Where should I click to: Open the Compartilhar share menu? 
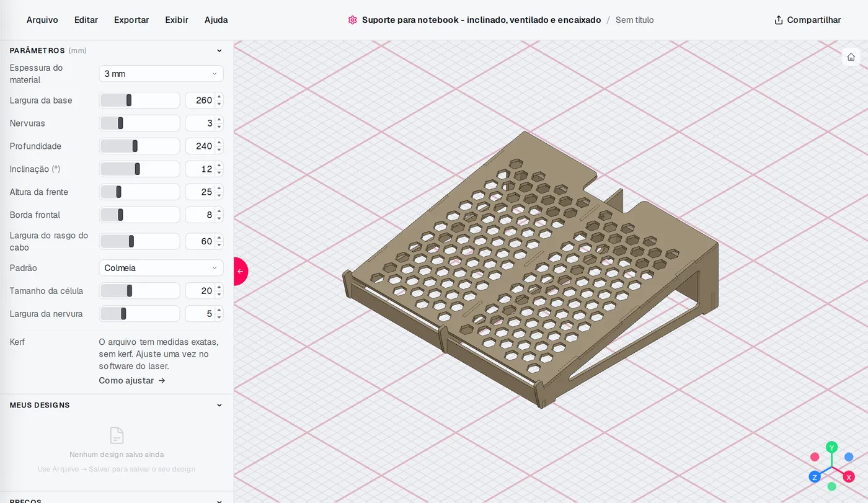point(808,20)
